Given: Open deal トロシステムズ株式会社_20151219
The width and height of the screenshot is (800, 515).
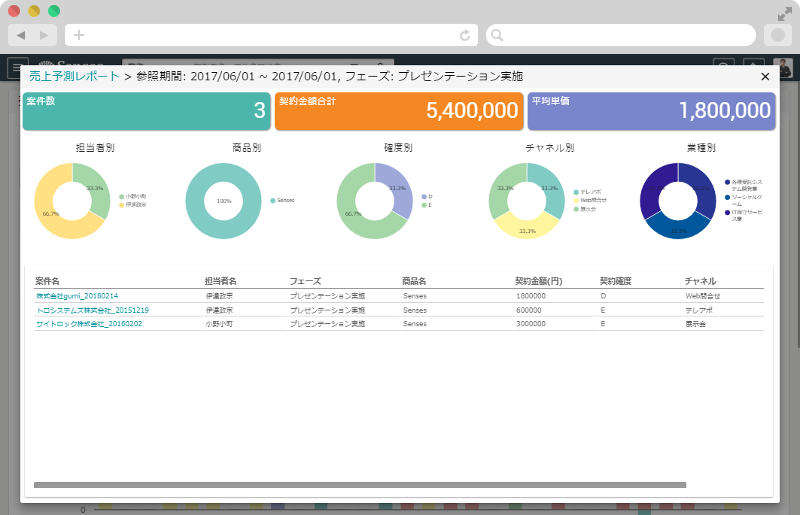Looking at the screenshot, I should coord(92,310).
